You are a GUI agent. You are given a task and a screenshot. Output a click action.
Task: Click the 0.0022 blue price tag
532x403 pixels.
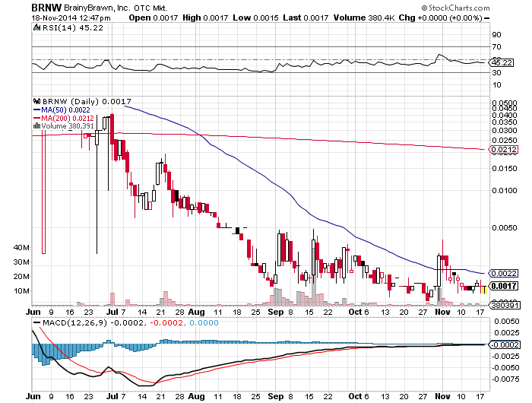504,273
